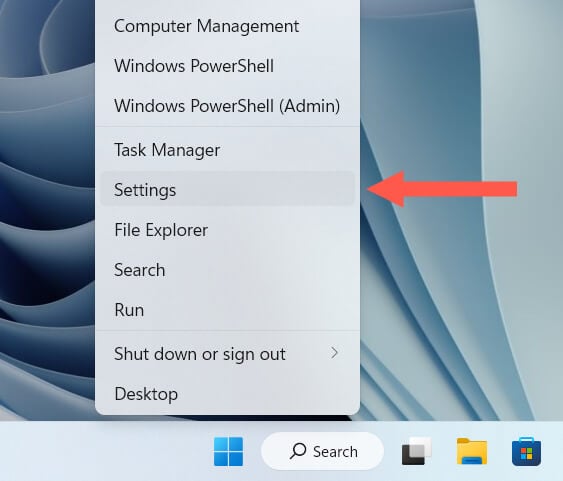Click empty taskbar area left of Start
Image resolution: width=563 pixels, height=481 pixels.
click(104, 451)
